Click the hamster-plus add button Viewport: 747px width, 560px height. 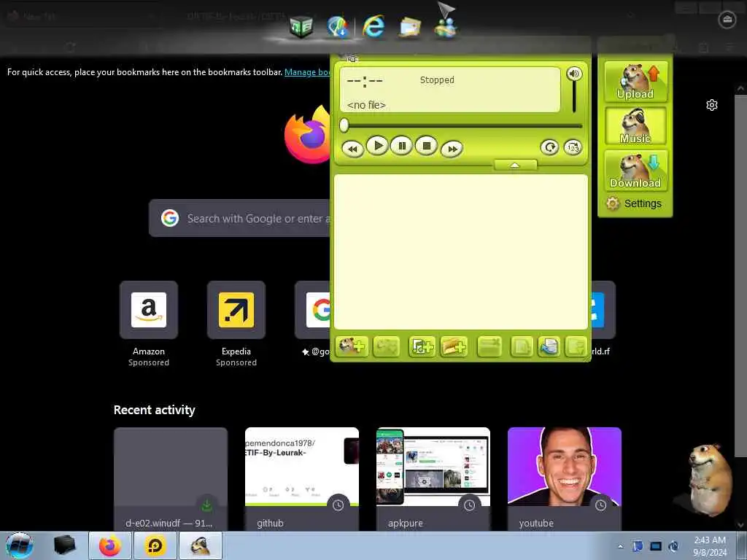point(352,346)
